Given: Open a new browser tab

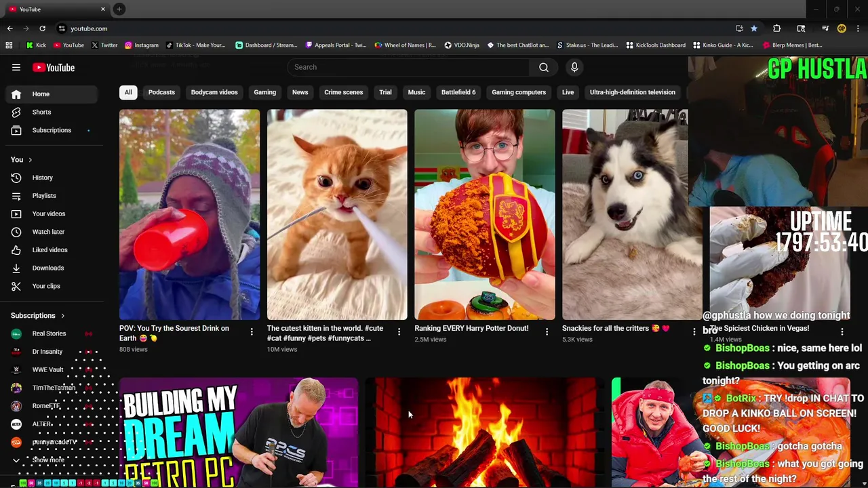Looking at the screenshot, I should pyautogui.click(x=119, y=9).
